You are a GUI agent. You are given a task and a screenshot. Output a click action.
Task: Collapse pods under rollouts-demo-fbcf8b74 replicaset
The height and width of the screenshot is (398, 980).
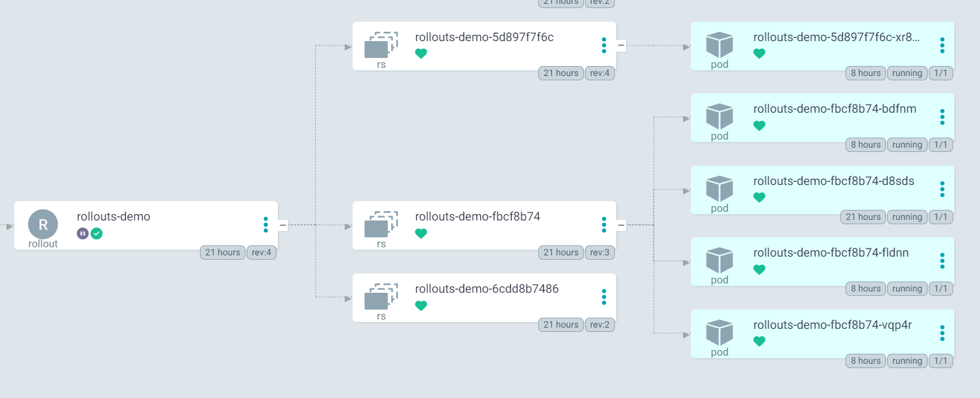pyautogui.click(x=621, y=225)
